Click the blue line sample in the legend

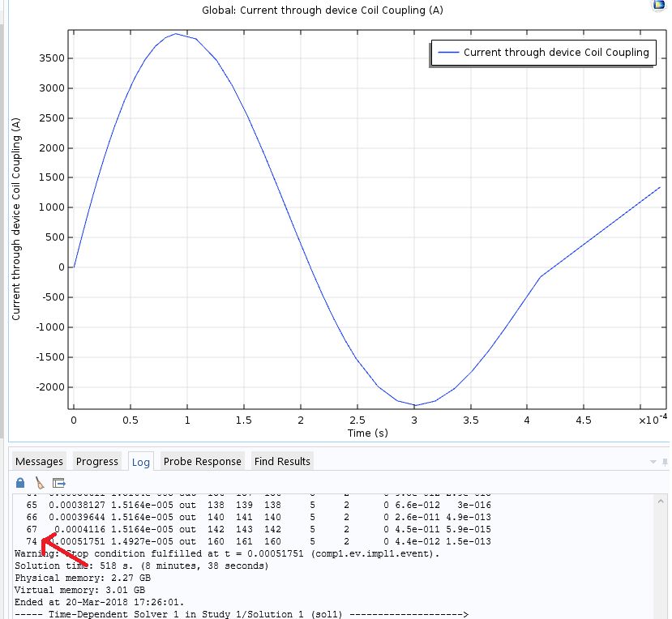[x=447, y=53]
